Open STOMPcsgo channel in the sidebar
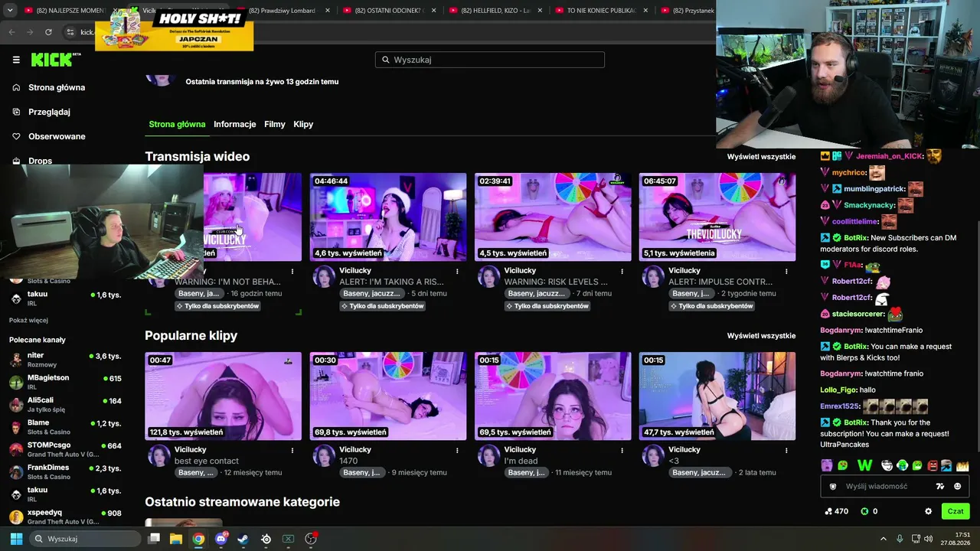The width and height of the screenshot is (980, 551). (65, 449)
